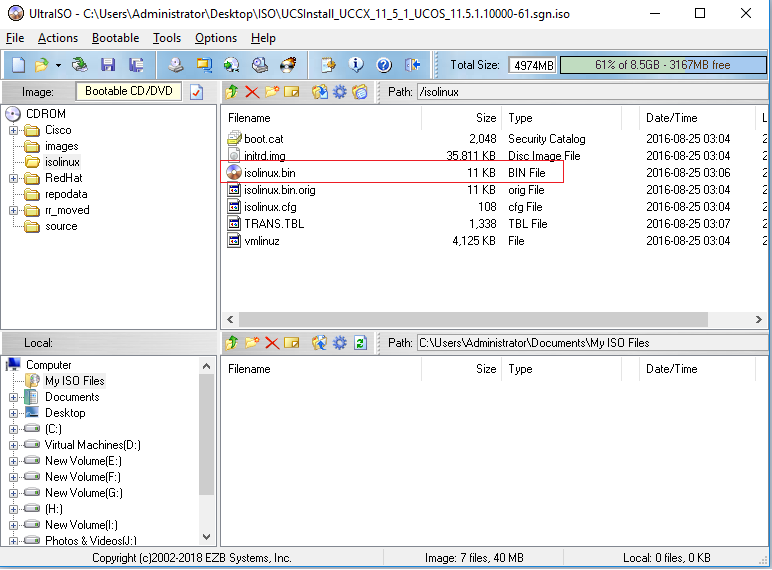Click the image file list horizontal scrollbar

pos(473,319)
